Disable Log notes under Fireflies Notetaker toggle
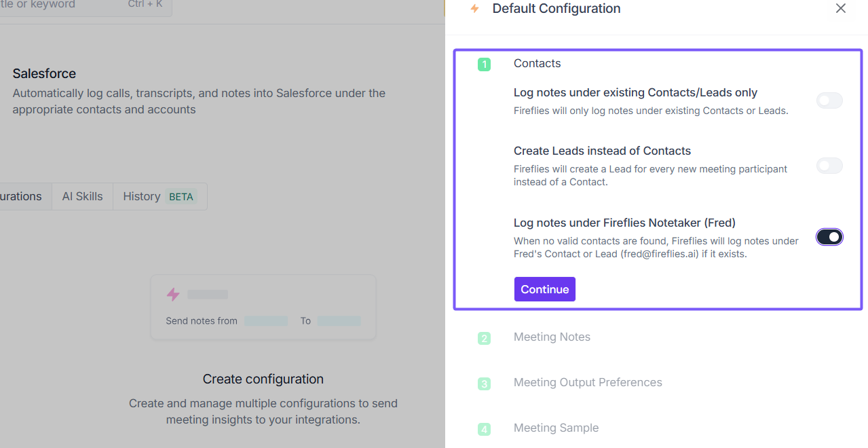868x448 pixels. [829, 237]
